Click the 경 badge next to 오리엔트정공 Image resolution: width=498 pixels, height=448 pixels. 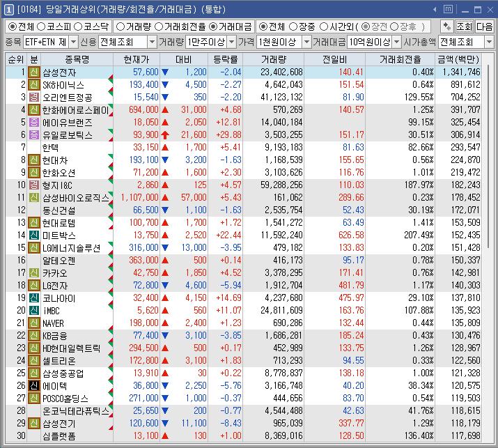point(34,98)
